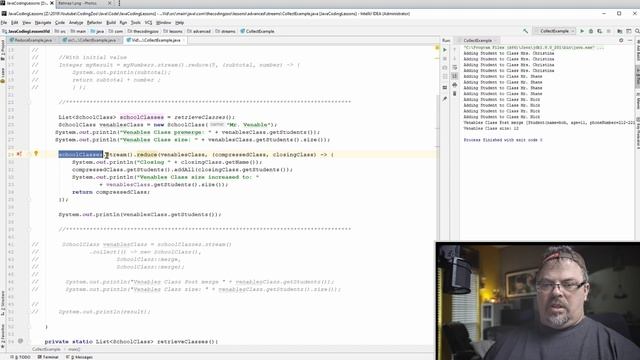Select the Vid CollectExample.java editor tab
This screenshot has height=360, width=640.
[156, 40]
